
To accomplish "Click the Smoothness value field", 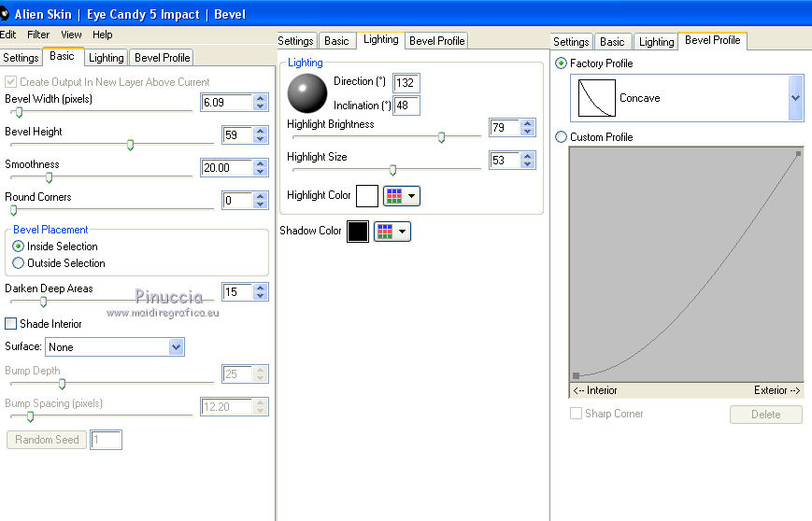I will (227, 168).
